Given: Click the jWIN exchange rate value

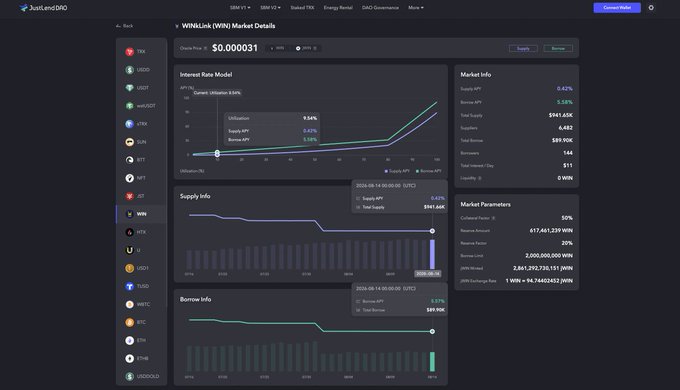Looking at the screenshot, I should pos(539,281).
